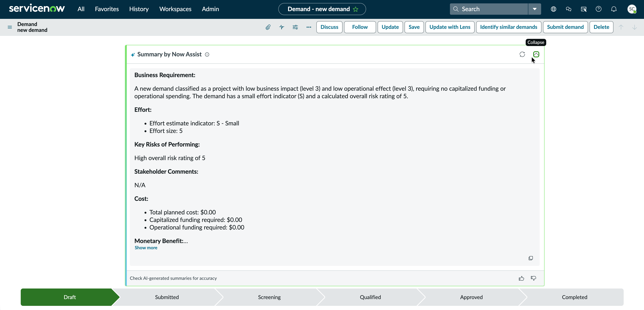Image resolution: width=644 pixels, height=310 pixels.
Task: Copy the summary to clipboard
Action: point(531,258)
